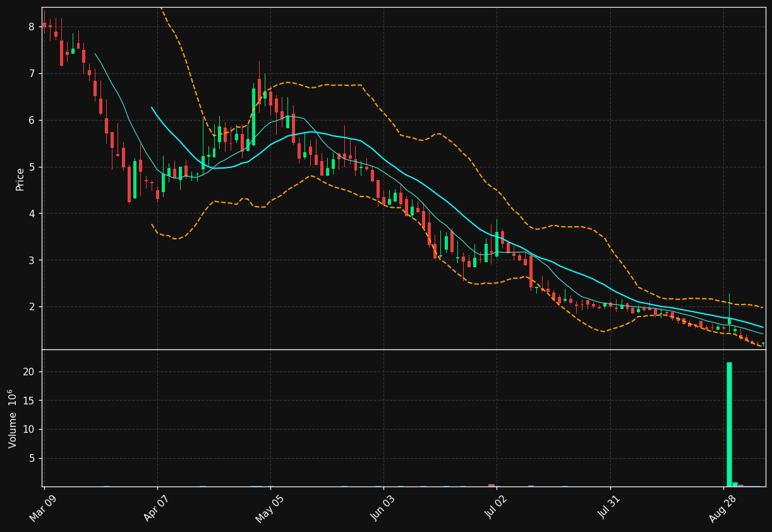Click price tick label 6
Screen dimensions: 772x532
31,120
